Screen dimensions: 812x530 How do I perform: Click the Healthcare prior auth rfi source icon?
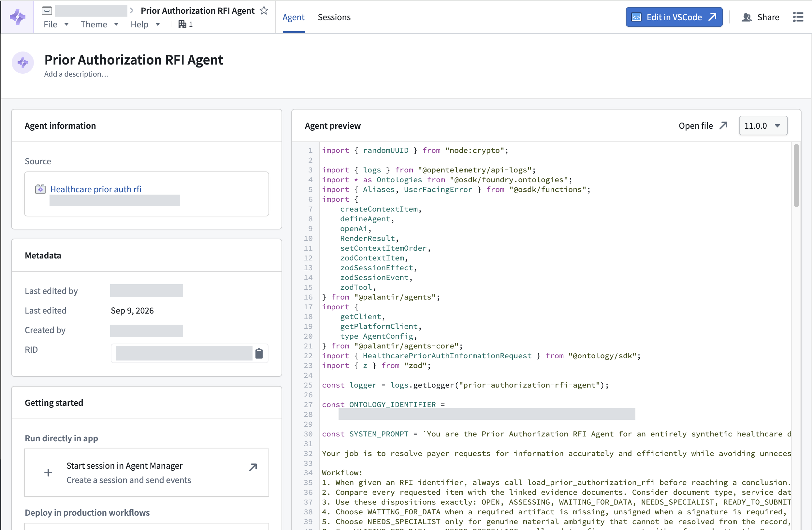(40, 189)
